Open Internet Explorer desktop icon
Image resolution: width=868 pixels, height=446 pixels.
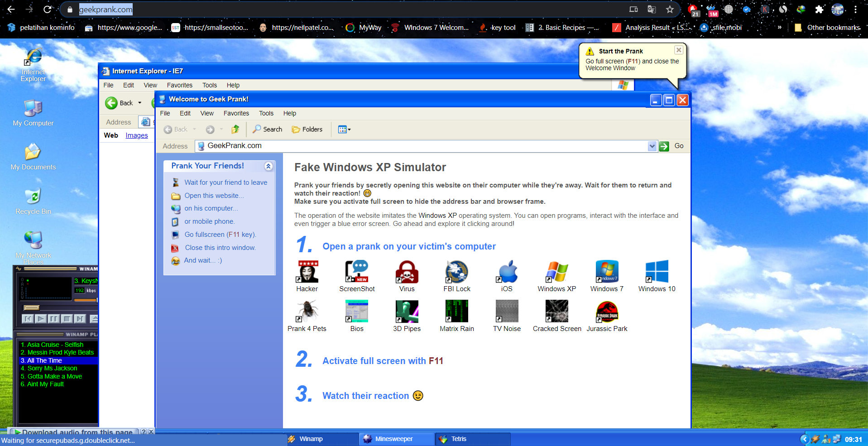tap(33, 65)
